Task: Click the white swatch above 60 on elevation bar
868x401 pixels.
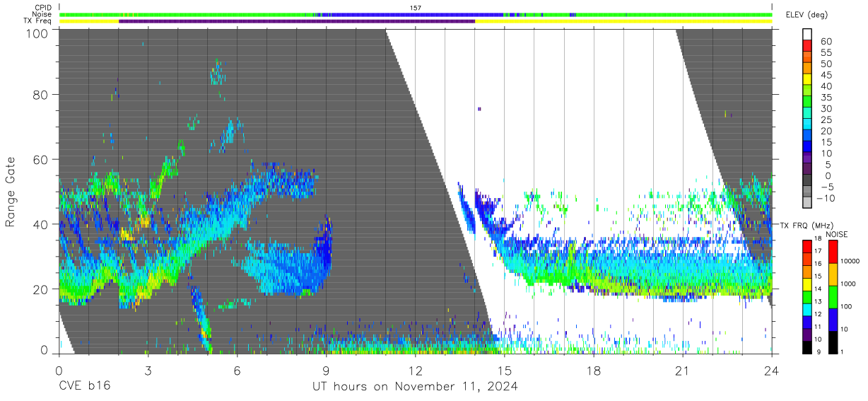Action: pyautogui.click(x=807, y=35)
